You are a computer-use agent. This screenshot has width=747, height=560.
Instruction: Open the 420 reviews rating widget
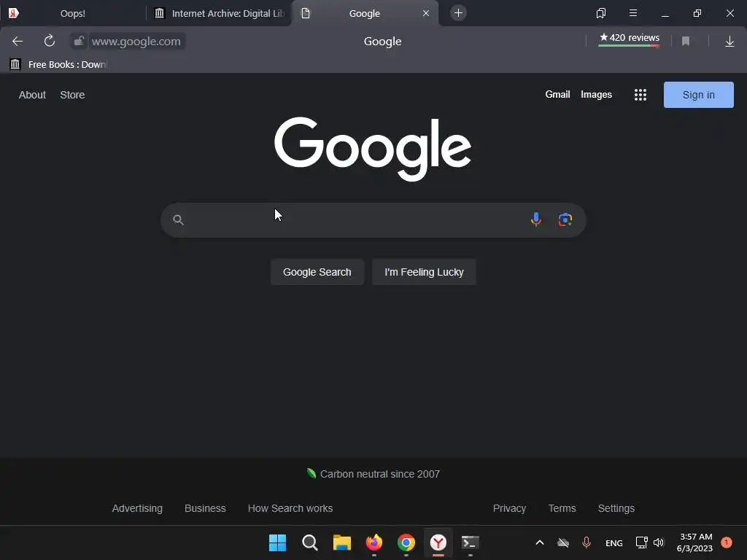point(629,39)
